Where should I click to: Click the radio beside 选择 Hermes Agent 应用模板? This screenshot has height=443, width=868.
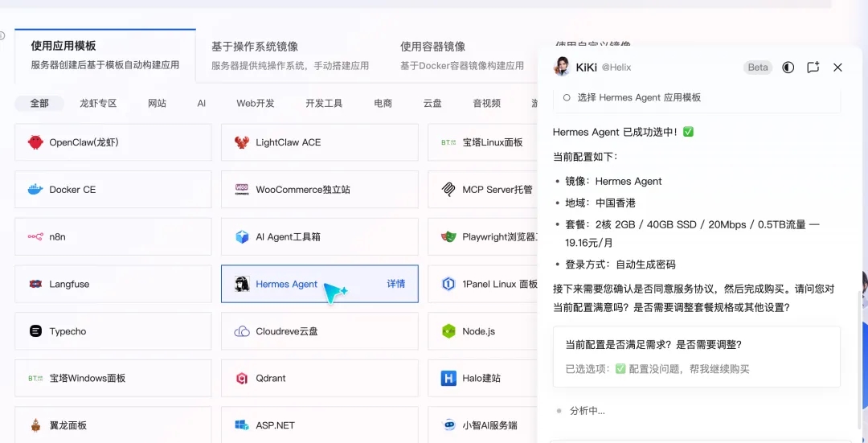click(567, 97)
